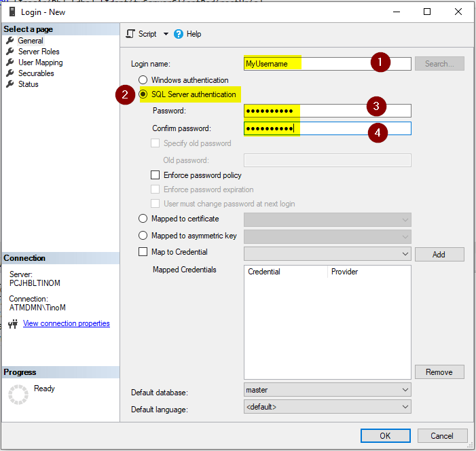Click the PCJHBLTINOM server name text
Screen dimensions: 476x451
[x=35, y=283]
